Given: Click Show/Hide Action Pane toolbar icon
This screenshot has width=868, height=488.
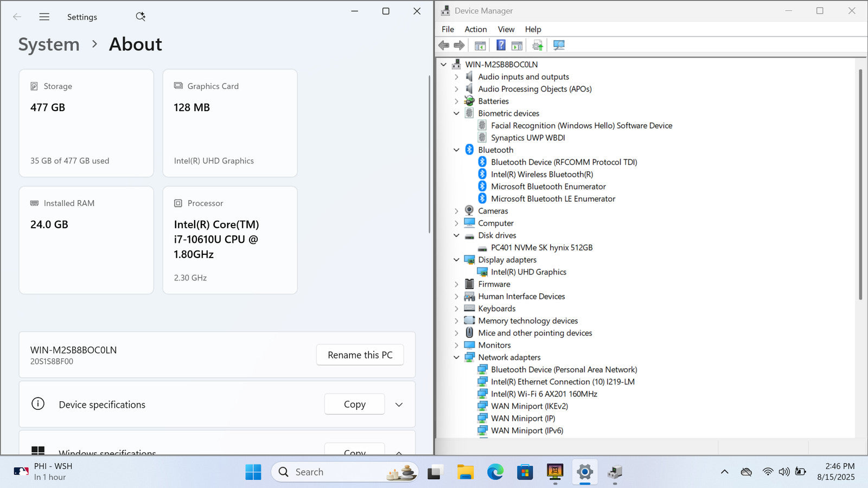Looking at the screenshot, I should pos(517,45).
